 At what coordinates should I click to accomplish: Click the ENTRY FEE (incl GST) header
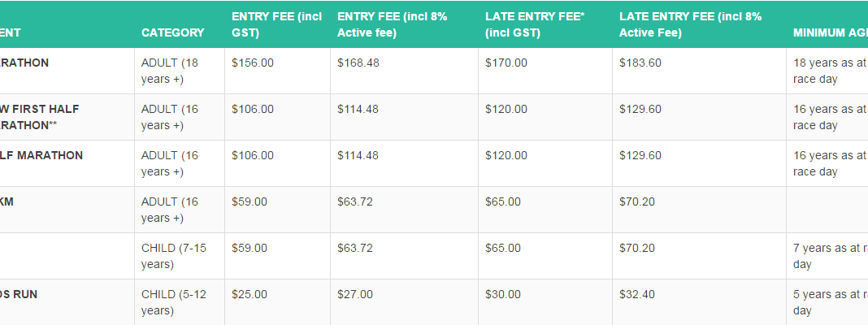tap(277, 25)
